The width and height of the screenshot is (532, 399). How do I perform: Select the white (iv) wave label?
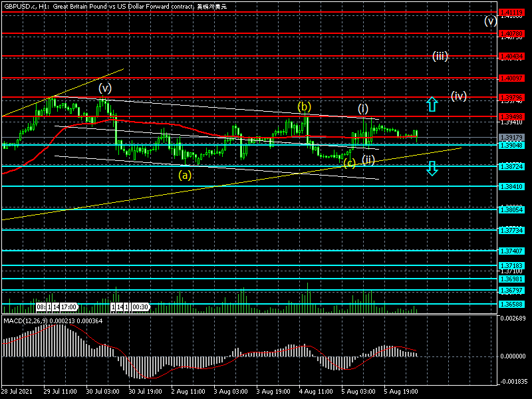(459, 96)
